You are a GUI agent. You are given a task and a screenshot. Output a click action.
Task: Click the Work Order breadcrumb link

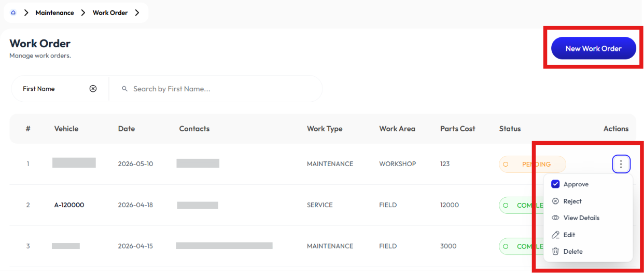tap(110, 12)
